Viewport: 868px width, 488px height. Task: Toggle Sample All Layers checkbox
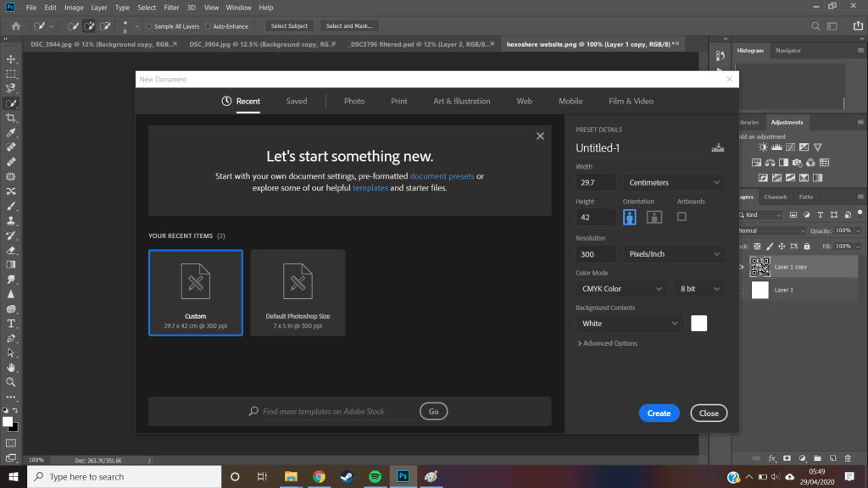coord(150,26)
